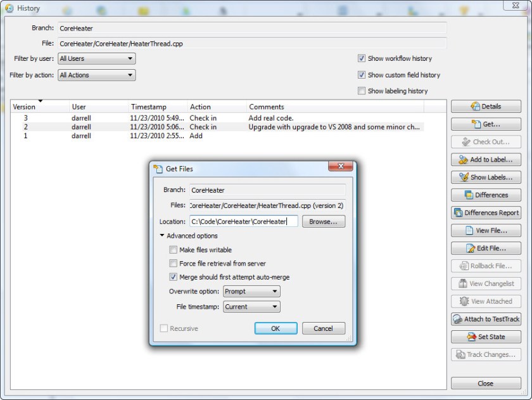Screen dimensions: 532x400
Task: Open the Filter by user dropdown
Action: (96, 59)
